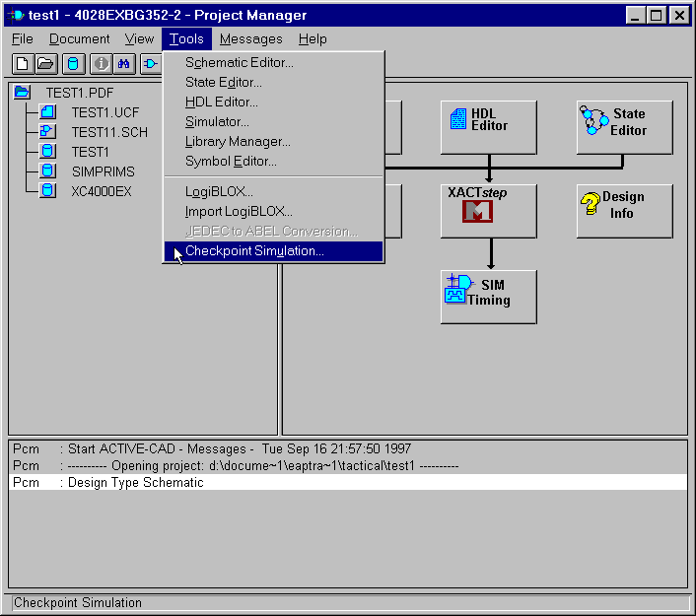Minimize the Project Manager window
This screenshot has height=616, width=696.
(636, 16)
